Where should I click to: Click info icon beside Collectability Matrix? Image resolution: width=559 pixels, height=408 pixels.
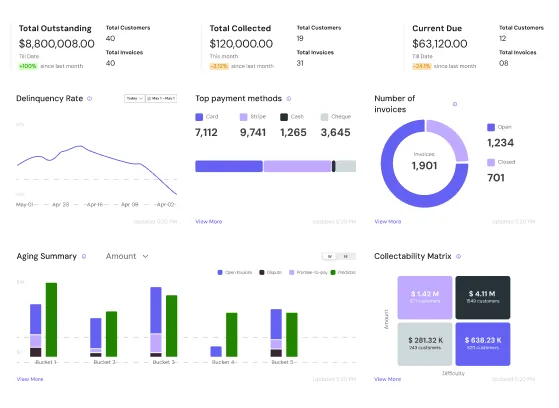click(x=459, y=256)
